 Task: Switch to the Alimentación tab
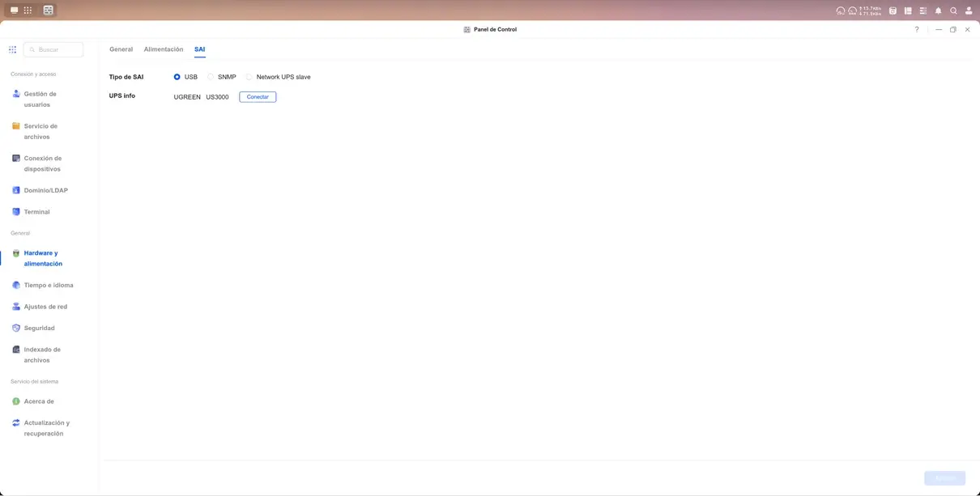(x=163, y=49)
